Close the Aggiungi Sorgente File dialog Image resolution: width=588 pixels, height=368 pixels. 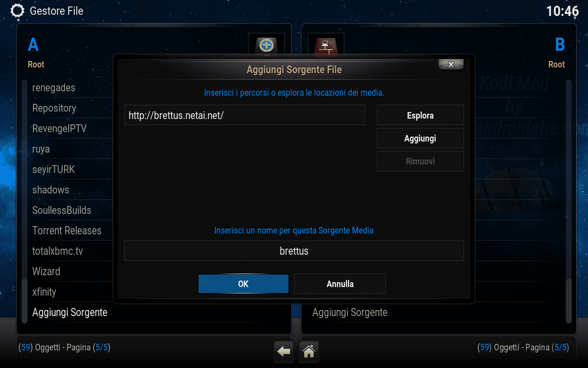coord(451,64)
